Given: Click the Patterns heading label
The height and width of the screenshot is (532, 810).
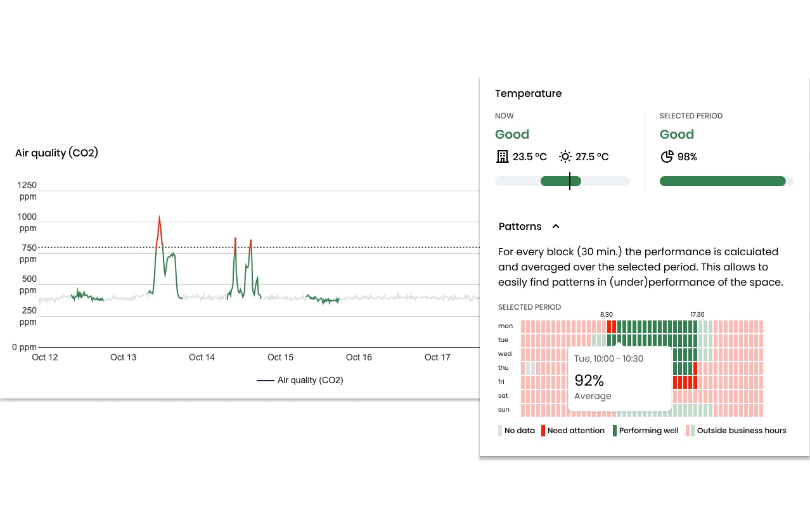Looking at the screenshot, I should pyautogui.click(x=520, y=226).
